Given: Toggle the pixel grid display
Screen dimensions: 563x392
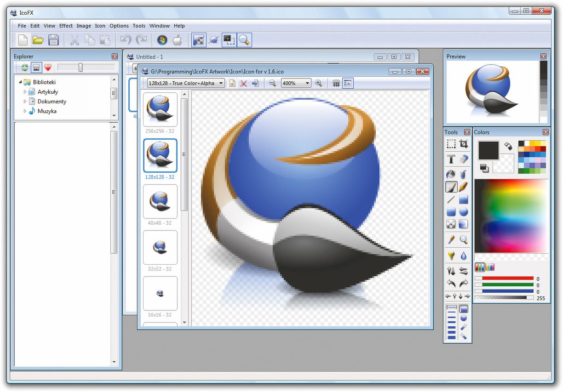Looking at the screenshot, I should [336, 83].
